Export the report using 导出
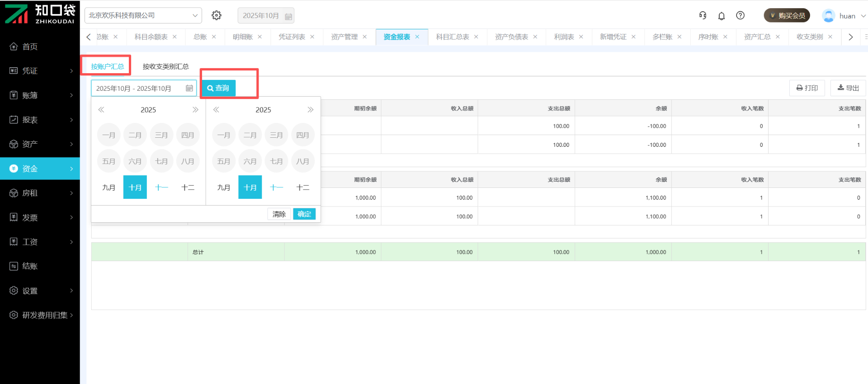This screenshot has width=868, height=384. 848,88
